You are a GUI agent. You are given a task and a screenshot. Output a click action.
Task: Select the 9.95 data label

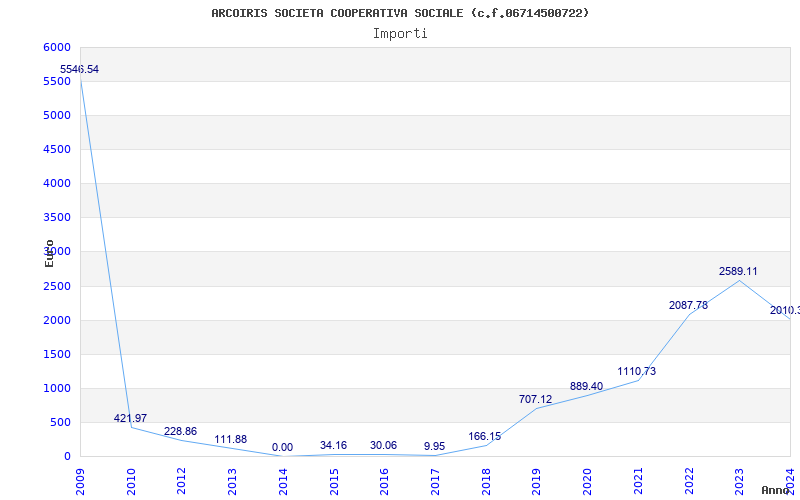pyautogui.click(x=434, y=447)
